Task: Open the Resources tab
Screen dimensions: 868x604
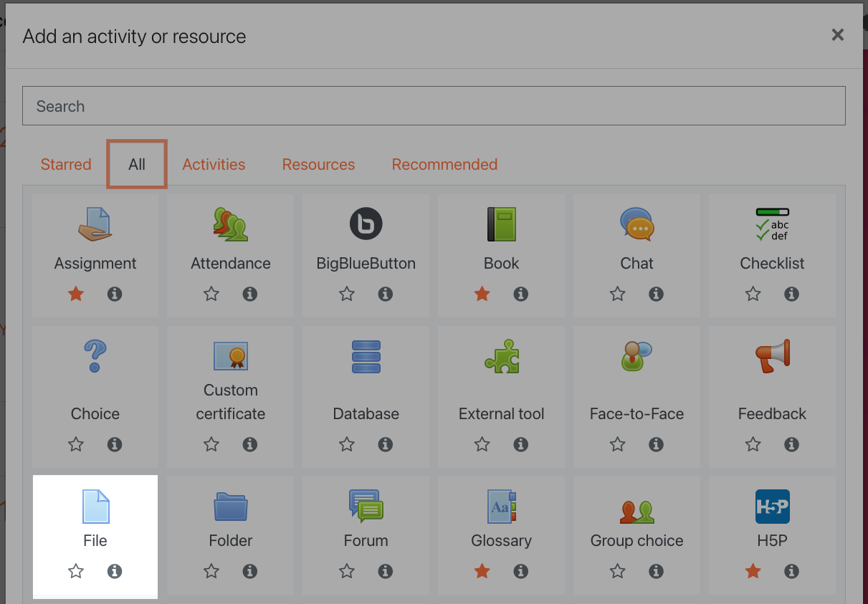Action: [318, 164]
